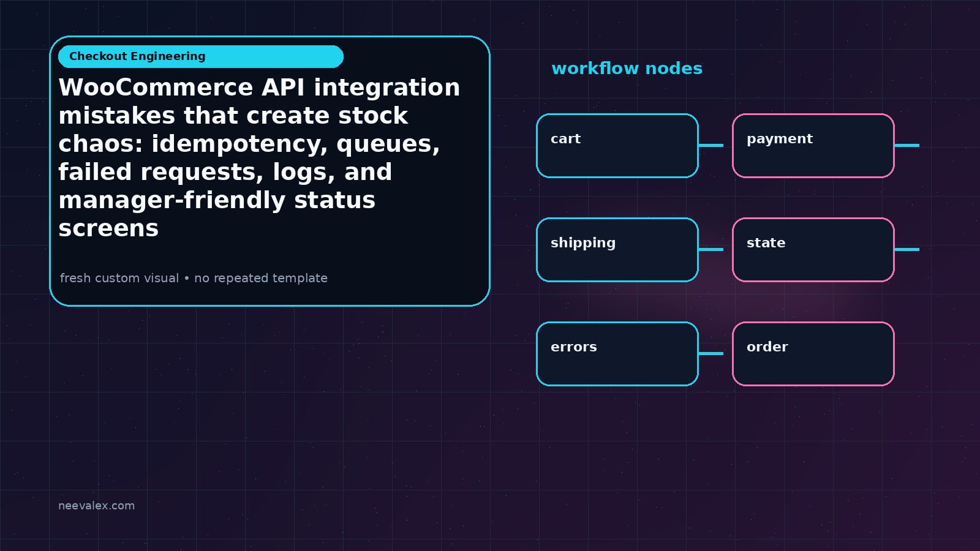Select the payment workflow node
This screenshot has width=980, height=551.
coord(813,146)
